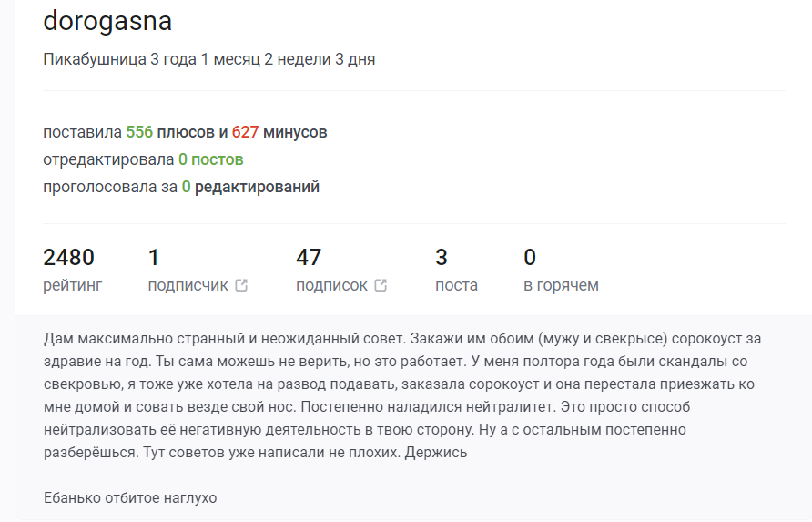Click the last short line below the comment
Screen dimensions: 812x522
tap(130, 497)
